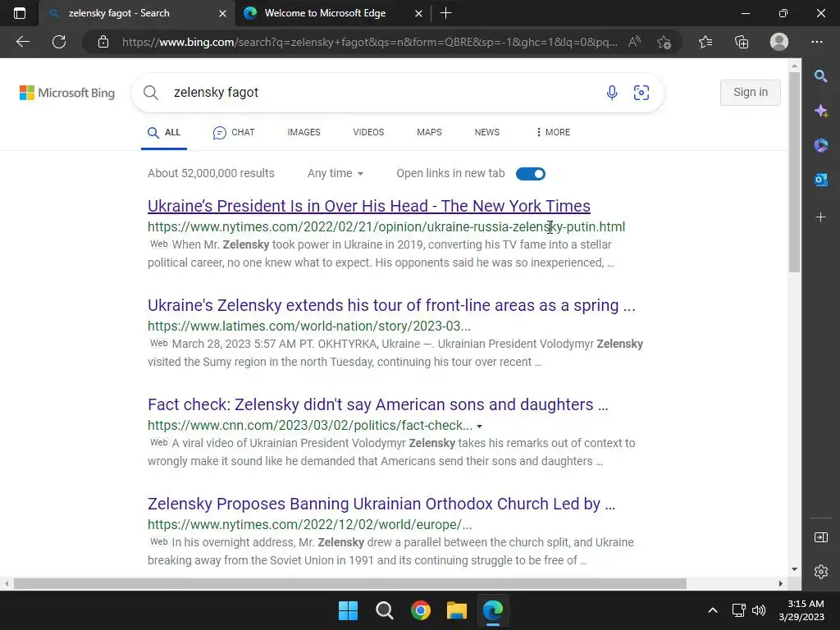Image resolution: width=840 pixels, height=630 pixels.
Task: Open the browser profile avatar
Action: [779, 42]
